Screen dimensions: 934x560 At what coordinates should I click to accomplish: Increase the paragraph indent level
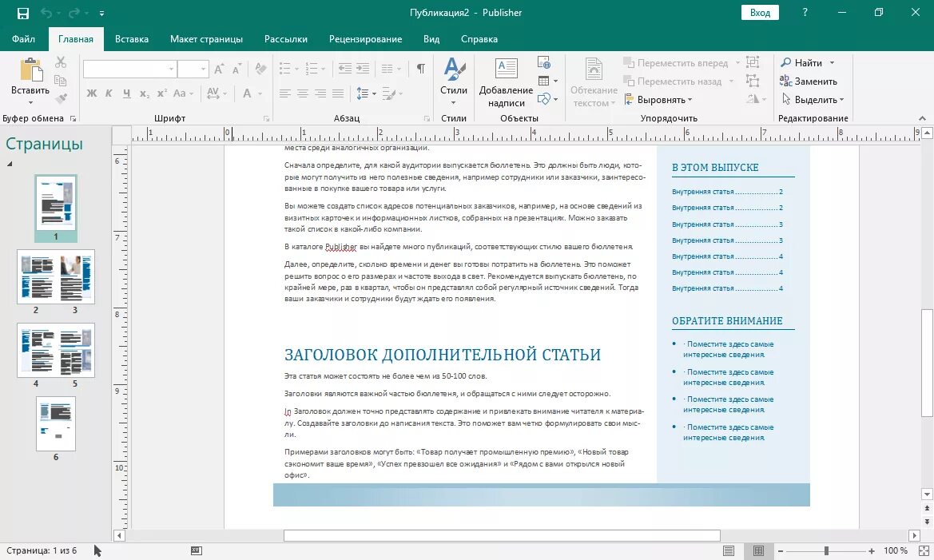pyautogui.click(x=363, y=69)
